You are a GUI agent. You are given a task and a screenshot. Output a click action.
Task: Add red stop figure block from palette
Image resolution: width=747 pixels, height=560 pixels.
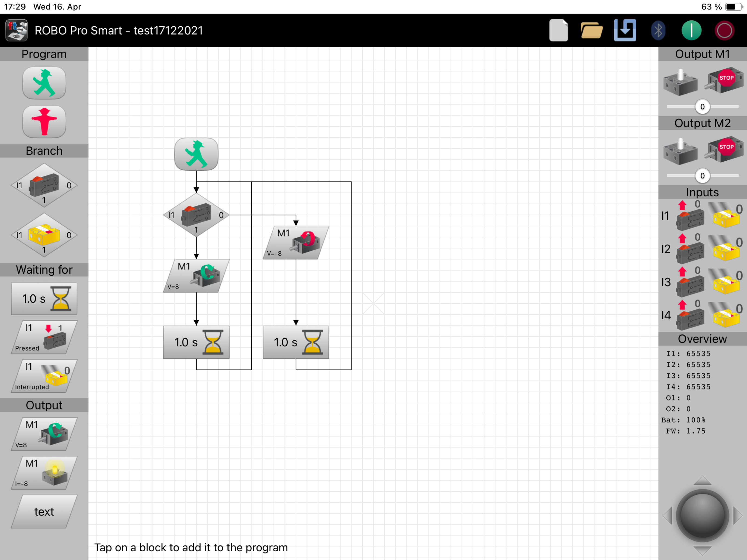pos(44,122)
